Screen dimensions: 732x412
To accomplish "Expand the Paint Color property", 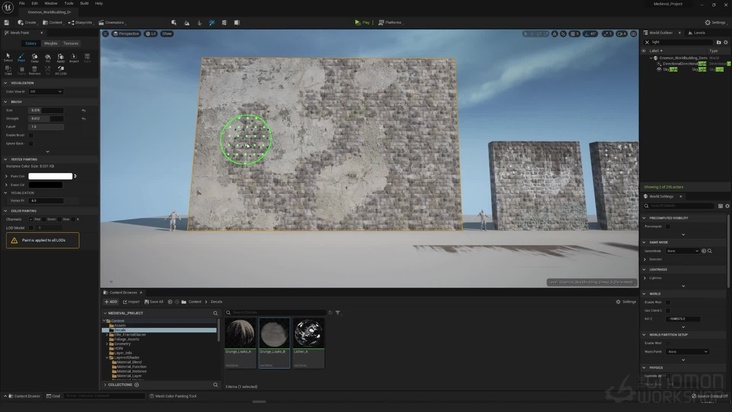I will click(x=7, y=176).
